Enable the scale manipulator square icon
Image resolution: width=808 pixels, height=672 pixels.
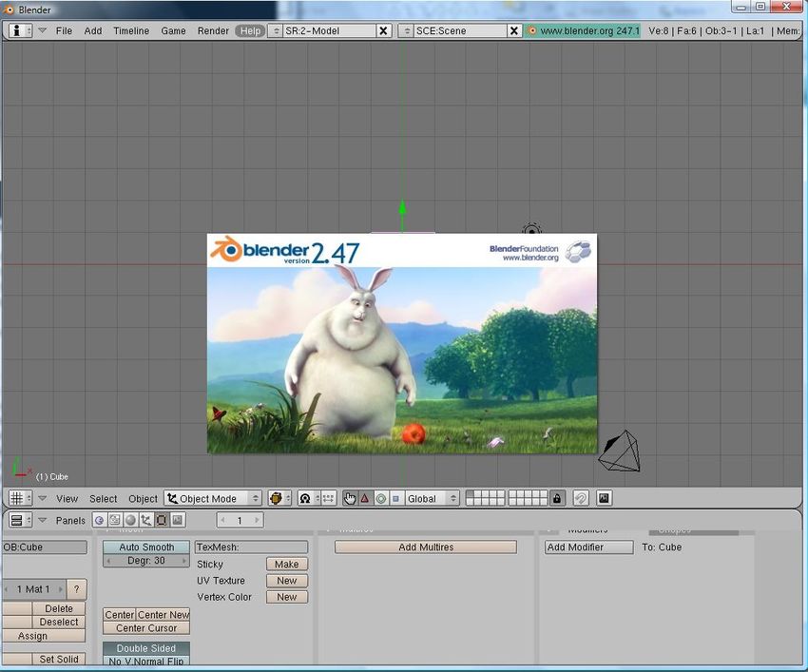pyautogui.click(x=395, y=498)
